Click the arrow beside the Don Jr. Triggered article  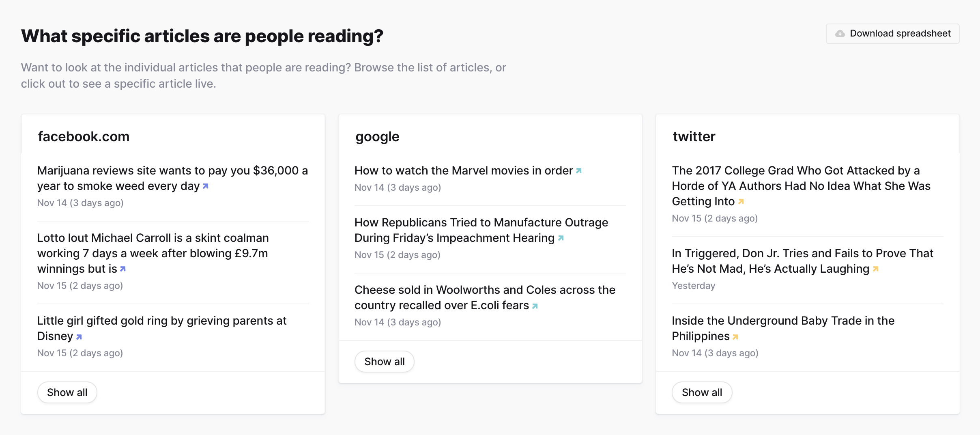(876, 269)
